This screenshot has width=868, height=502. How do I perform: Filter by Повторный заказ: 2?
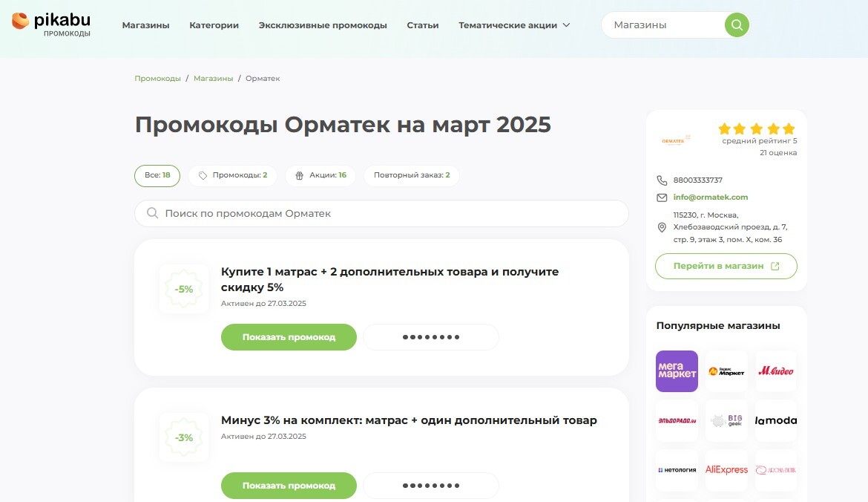[x=411, y=175]
